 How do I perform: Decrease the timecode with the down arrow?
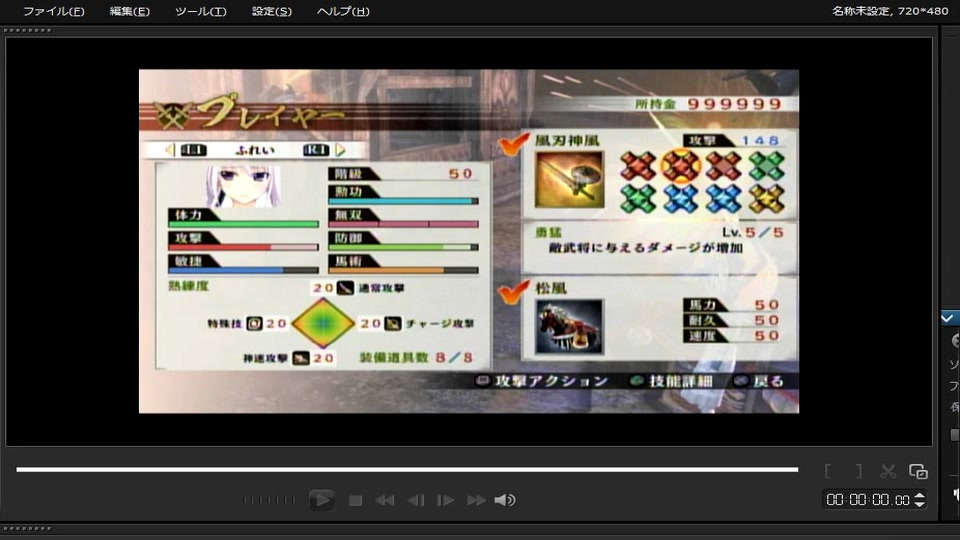pyautogui.click(x=920, y=504)
